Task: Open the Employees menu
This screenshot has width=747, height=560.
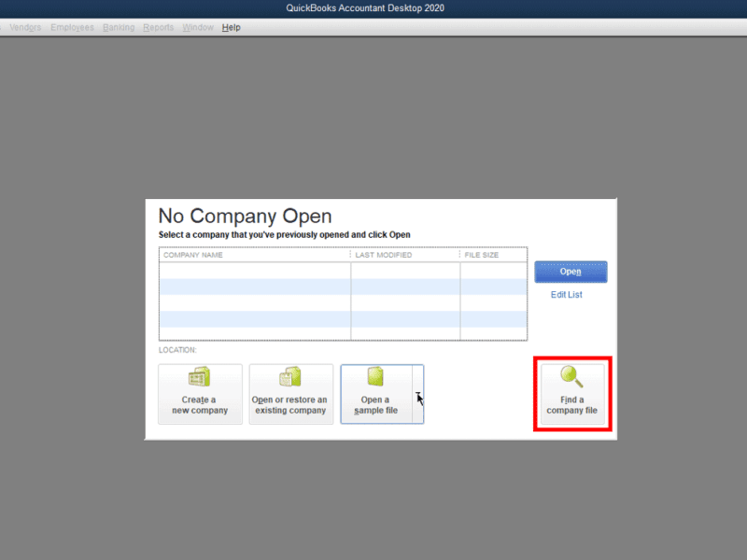Action: [73, 28]
